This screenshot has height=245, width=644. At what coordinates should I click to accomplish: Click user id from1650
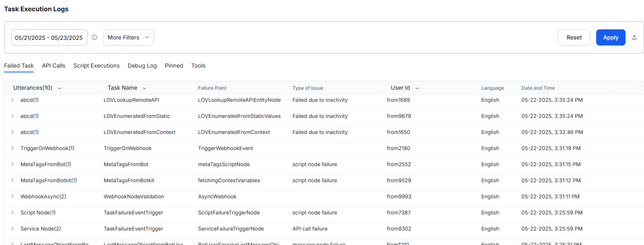coord(399,132)
